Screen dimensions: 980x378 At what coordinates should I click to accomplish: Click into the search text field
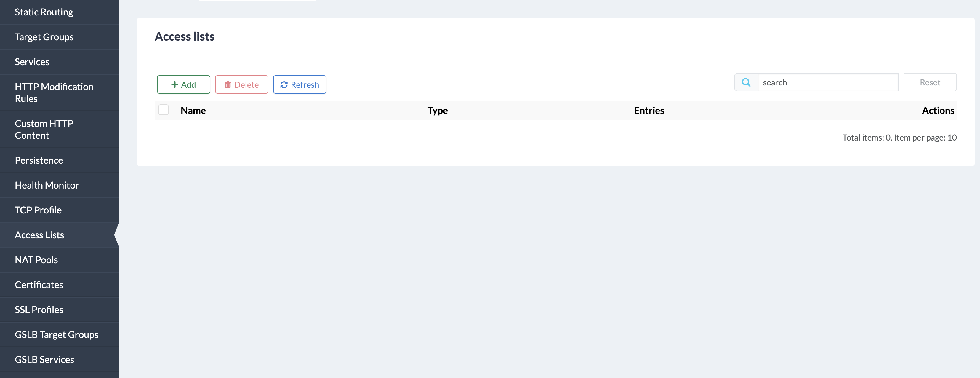pos(828,82)
